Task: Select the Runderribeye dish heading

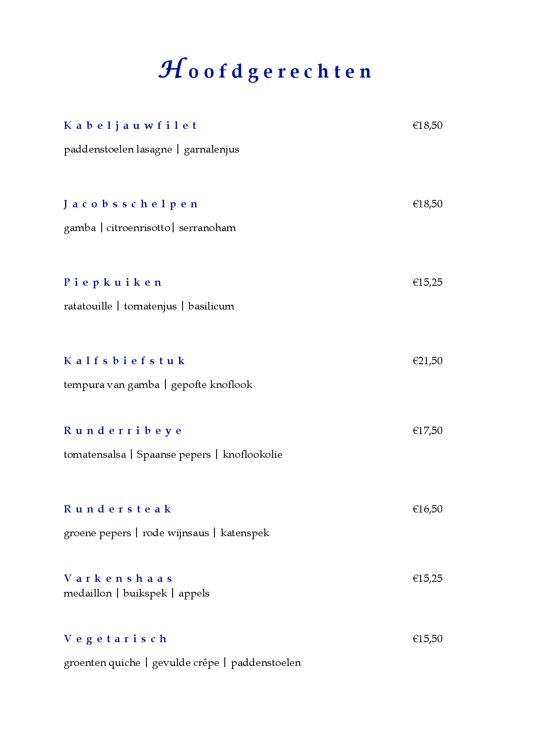Action: 123,431
